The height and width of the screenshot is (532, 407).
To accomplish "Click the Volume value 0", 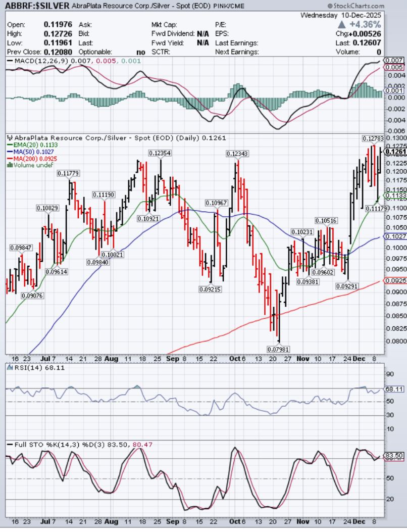I will [x=379, y=52].
